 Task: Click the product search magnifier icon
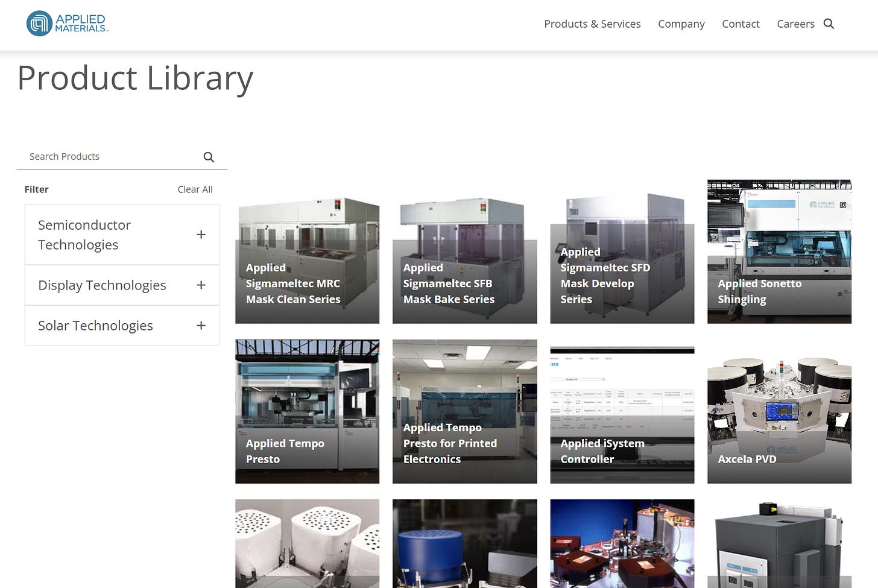click(209, 157)
